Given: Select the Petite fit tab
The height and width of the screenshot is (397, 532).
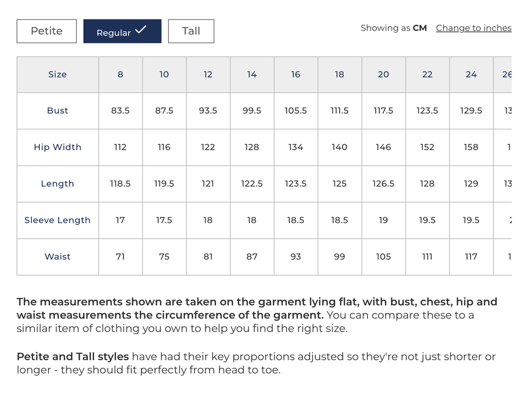Looking at the screenshot, I should (47, 31).
